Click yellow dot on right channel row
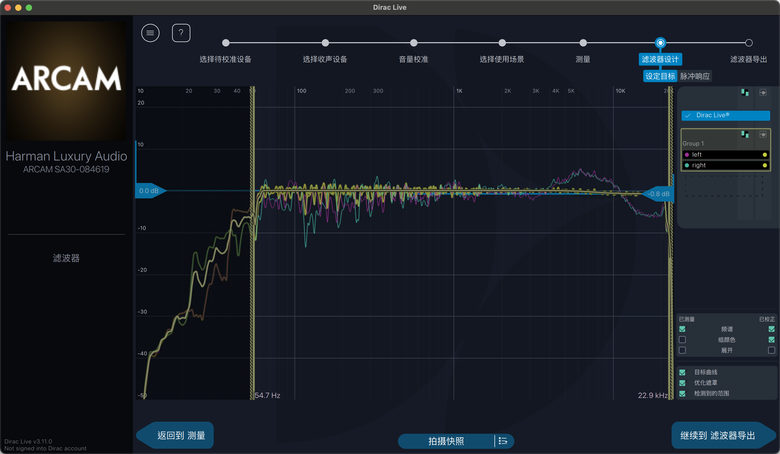The width and height of the screenshot is (780, 454). click(765, 165)
